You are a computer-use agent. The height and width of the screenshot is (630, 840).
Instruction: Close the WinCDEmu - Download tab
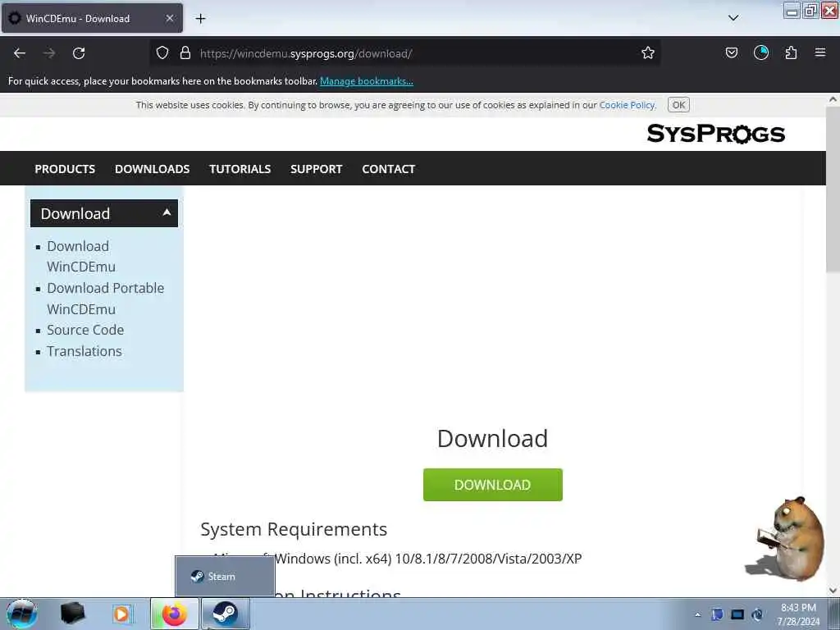pos(169,18)
